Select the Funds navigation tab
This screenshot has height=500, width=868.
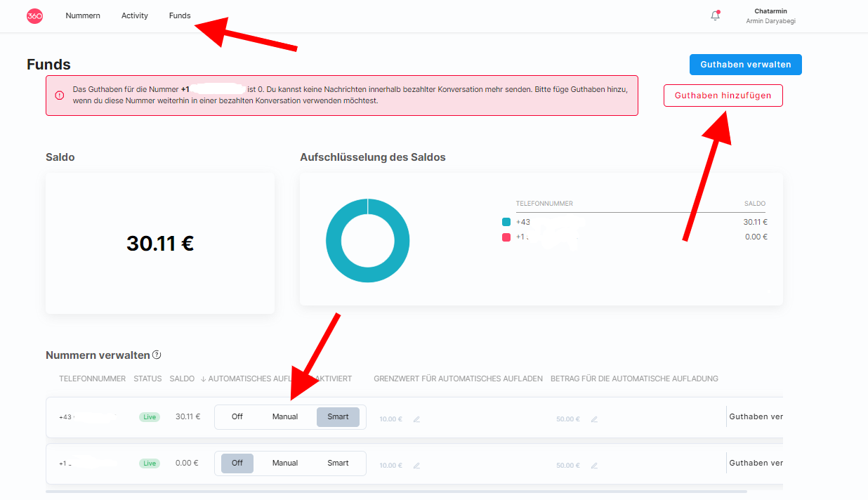tap(180, 15)
